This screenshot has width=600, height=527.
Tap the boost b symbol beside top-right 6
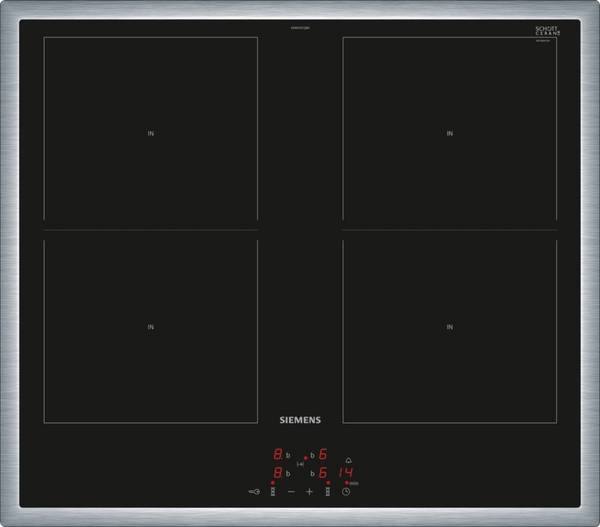point(312,455)
